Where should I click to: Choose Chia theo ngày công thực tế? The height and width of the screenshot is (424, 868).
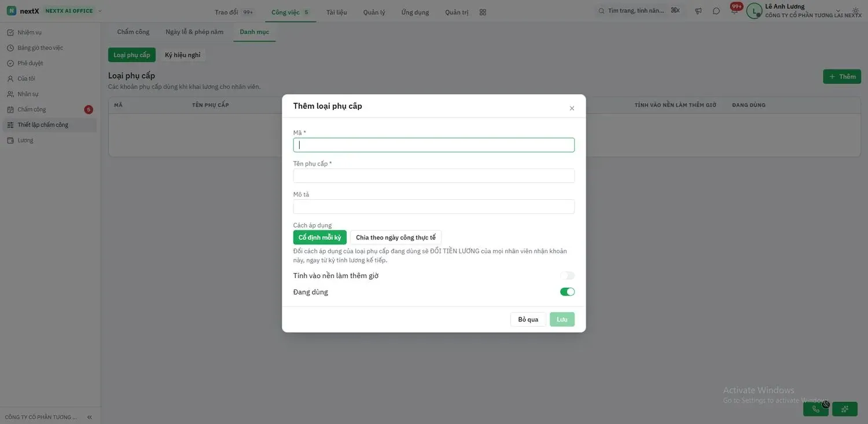396,237
